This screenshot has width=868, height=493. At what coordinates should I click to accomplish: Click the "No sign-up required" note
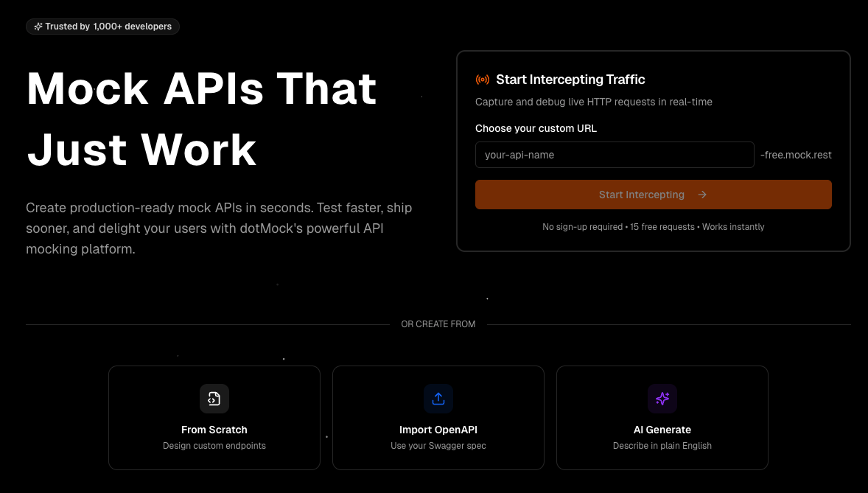pyautogui.click(x=582, y=227)
